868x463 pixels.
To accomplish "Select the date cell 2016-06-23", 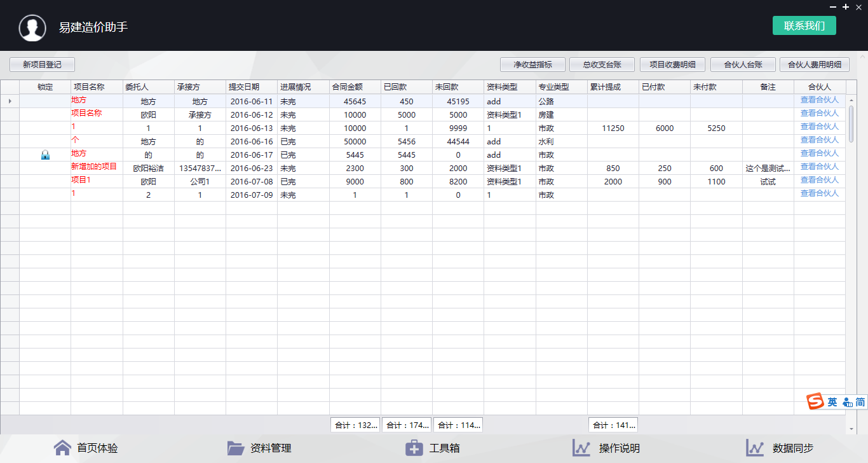I will (252, 169).
